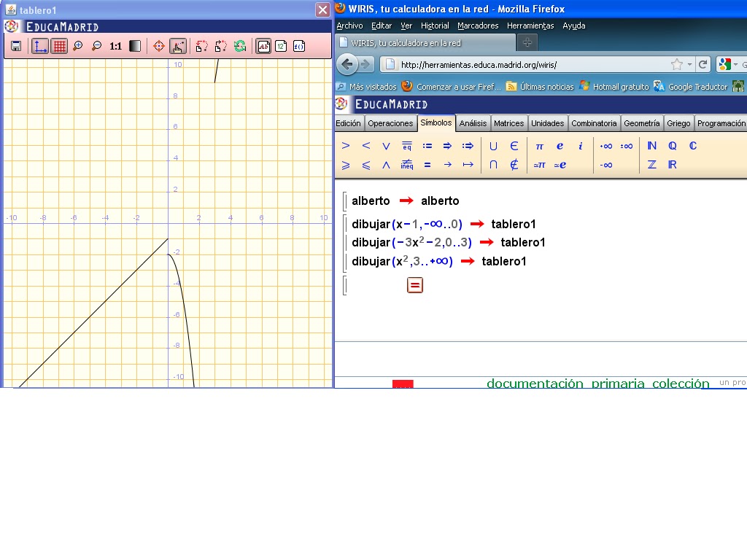
Task: Insert the := assignment symbol
Action: click(x=427, y=146)
